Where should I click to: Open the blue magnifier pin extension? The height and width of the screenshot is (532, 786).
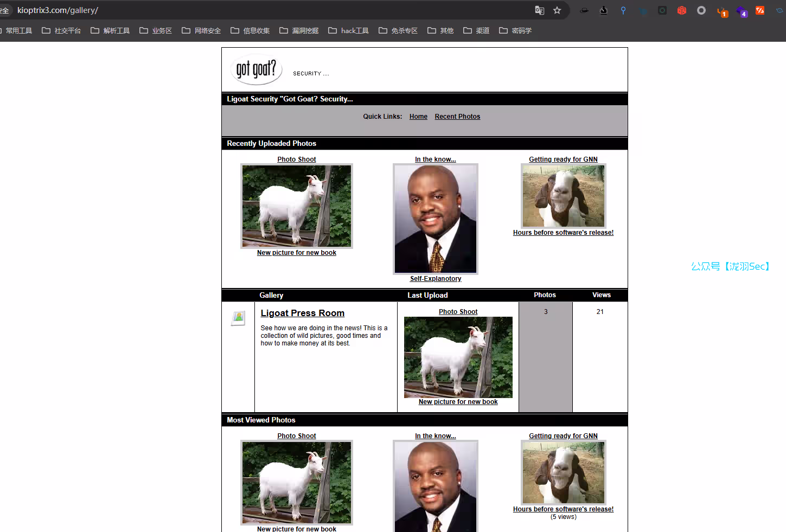point(623,10)
